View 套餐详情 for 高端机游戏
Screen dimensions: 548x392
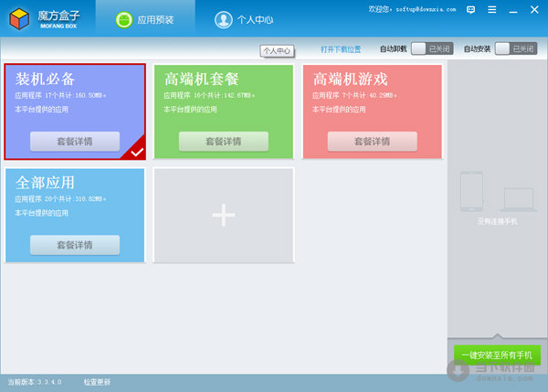(372, 142)
